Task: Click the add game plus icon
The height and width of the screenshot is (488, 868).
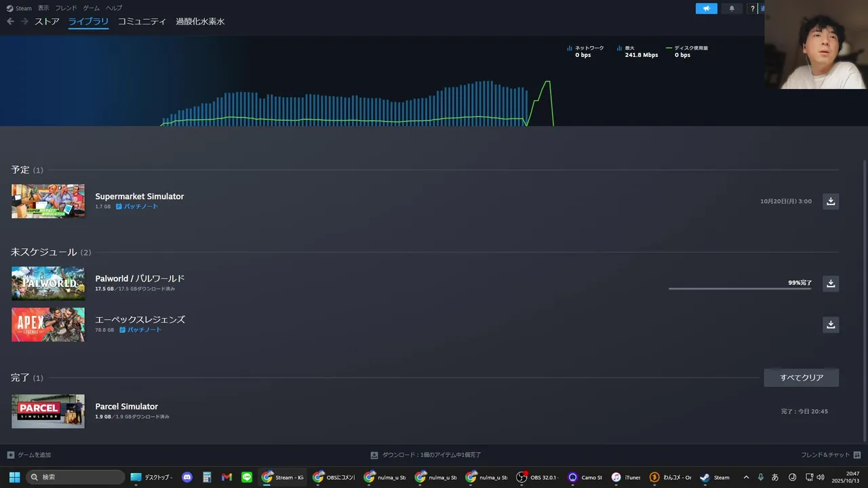Action: tap(10, 455)
